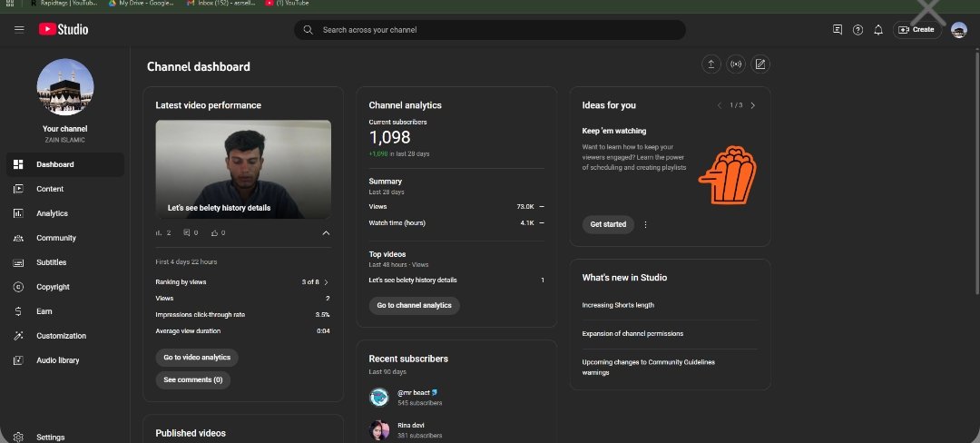
Task: Click the Create button
Action: click(916, 29)
